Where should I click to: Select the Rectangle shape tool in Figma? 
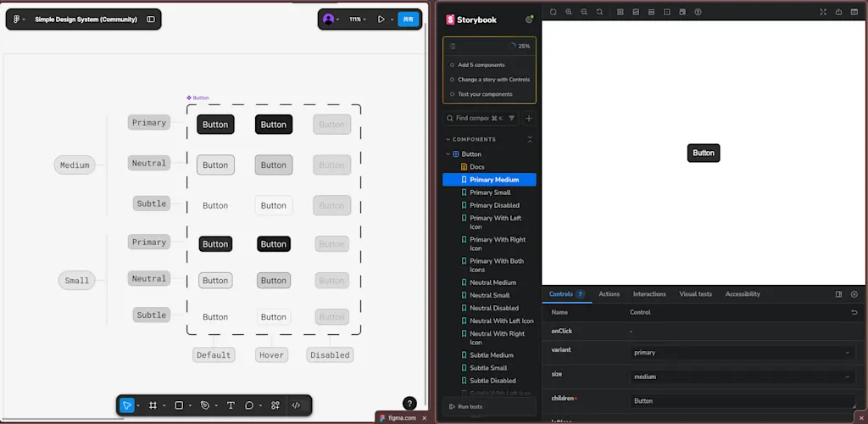(179, 405)
